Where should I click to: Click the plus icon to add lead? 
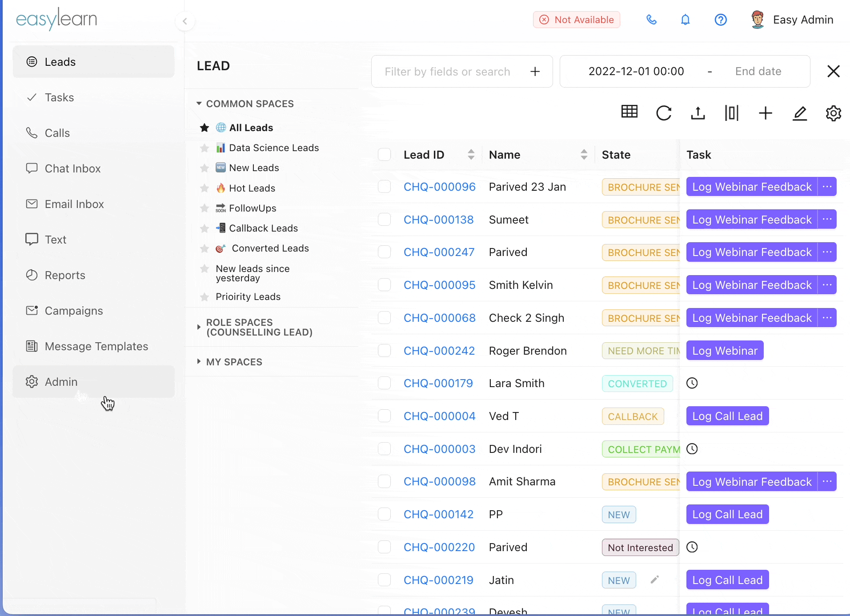pos(766,113)
